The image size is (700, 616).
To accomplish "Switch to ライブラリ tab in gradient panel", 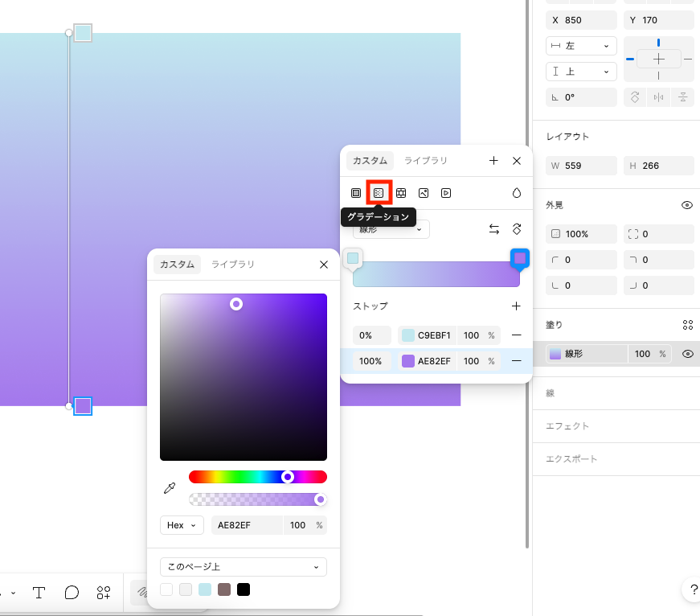I will (x=425, y=161).
